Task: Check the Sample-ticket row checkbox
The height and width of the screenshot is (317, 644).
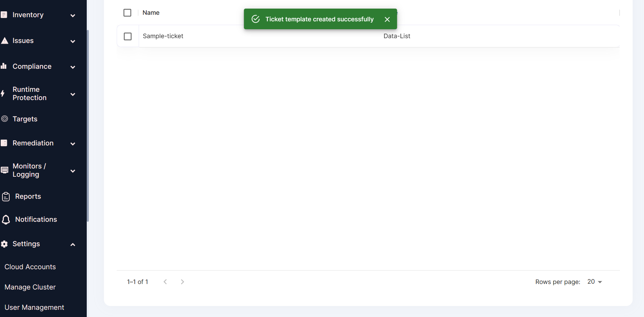Action: click(x=128, y=36)
